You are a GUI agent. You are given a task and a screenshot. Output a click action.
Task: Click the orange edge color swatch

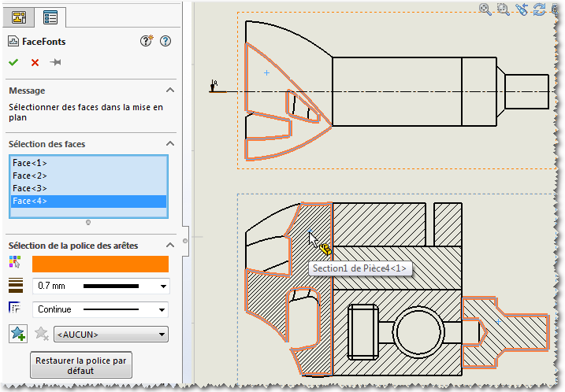click(100, 264)
